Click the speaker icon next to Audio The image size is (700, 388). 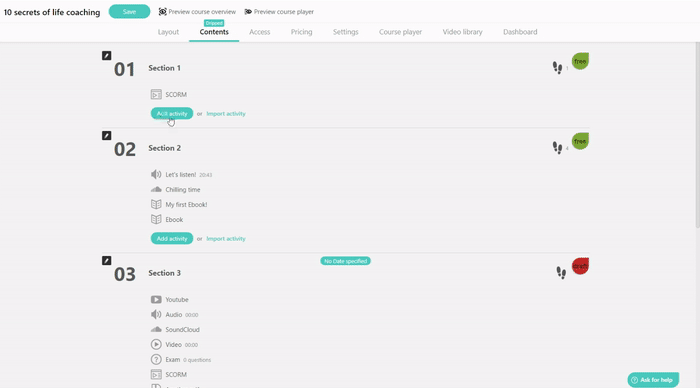[156, 315]
